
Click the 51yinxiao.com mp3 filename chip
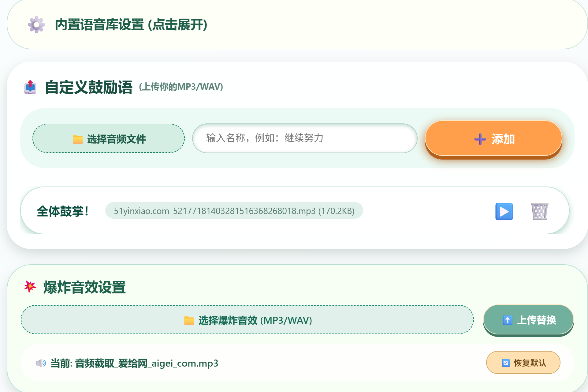(x=234, y=211)
